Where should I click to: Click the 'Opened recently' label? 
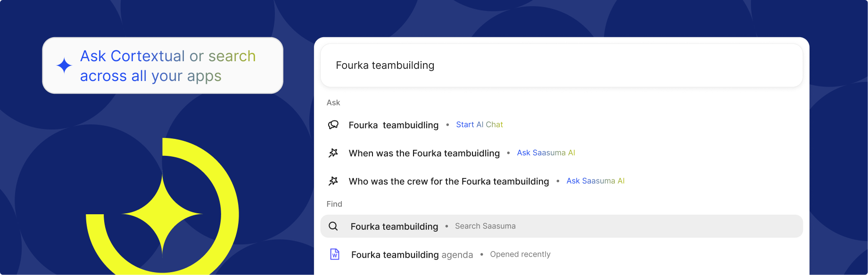point(520,254)
